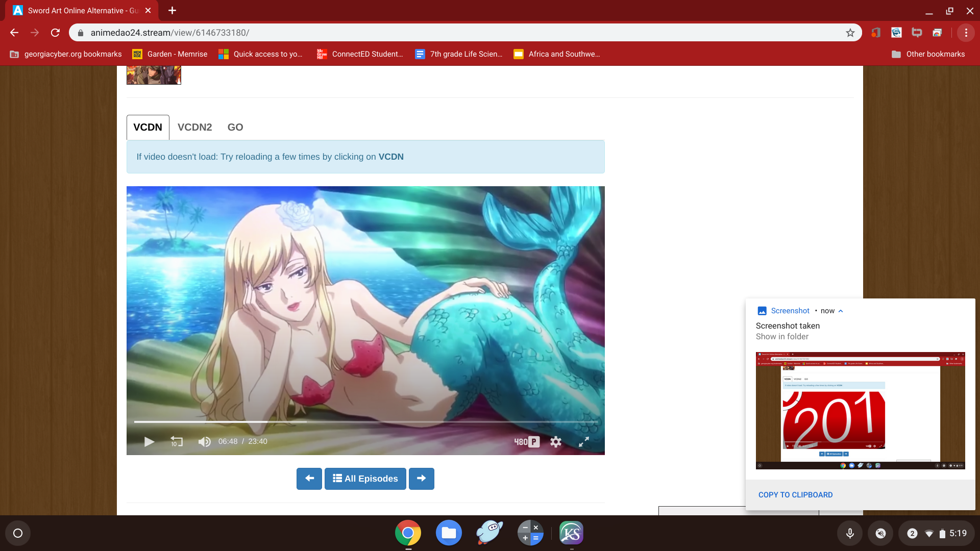
Task: Open a new browser tab
Action: coord(172,10)
